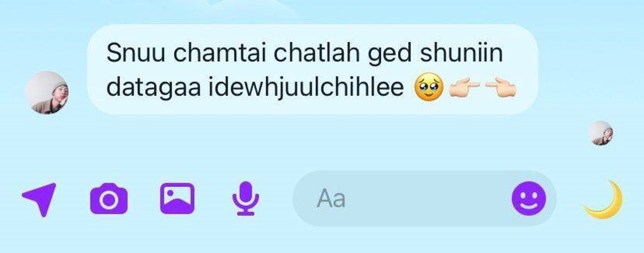Start a voice message with the microphone

[246, 198]
